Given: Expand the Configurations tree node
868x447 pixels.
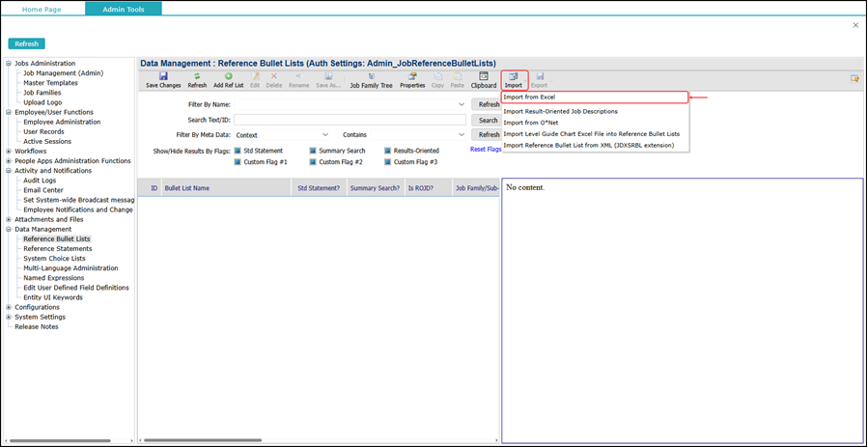Looking at the screenshot, I should [x=9, y=307].
